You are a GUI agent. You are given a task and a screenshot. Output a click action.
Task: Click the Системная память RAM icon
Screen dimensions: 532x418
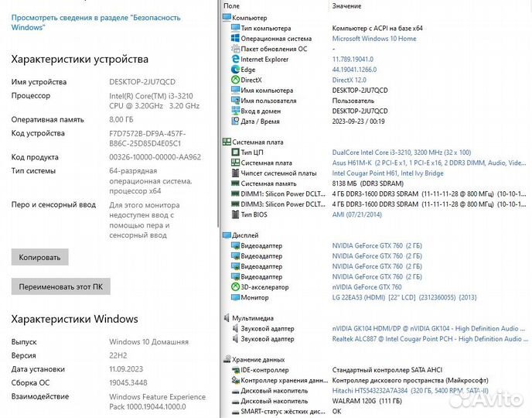coord(235,183)
